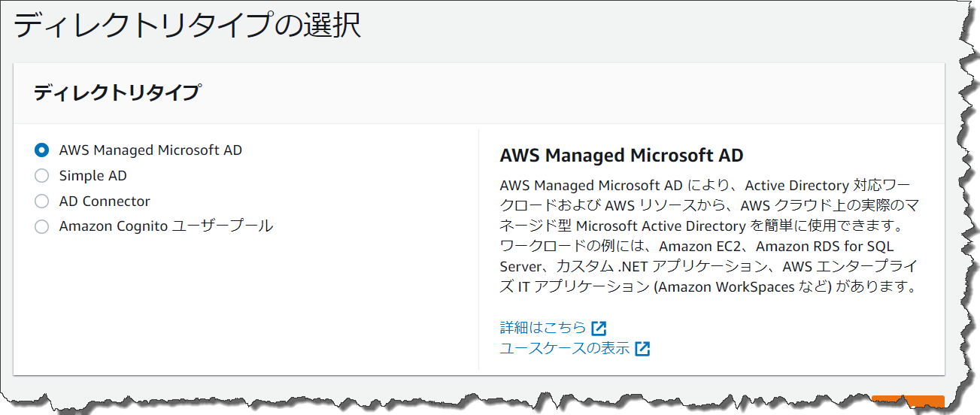The width and height of the screenshot is (980, 415).
Task: Click the Simple AD label text
Action: tap(93, 175)
